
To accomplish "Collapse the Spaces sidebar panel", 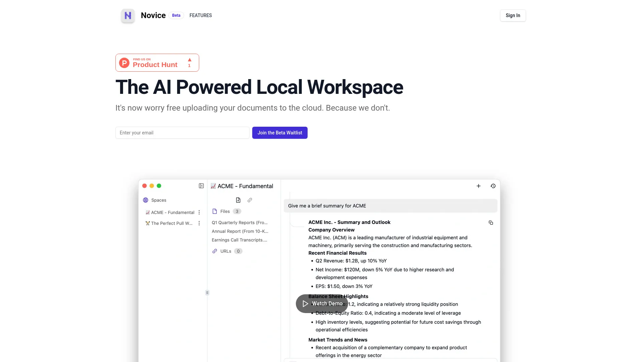I will pyautogui.click(x=201, y=186).
